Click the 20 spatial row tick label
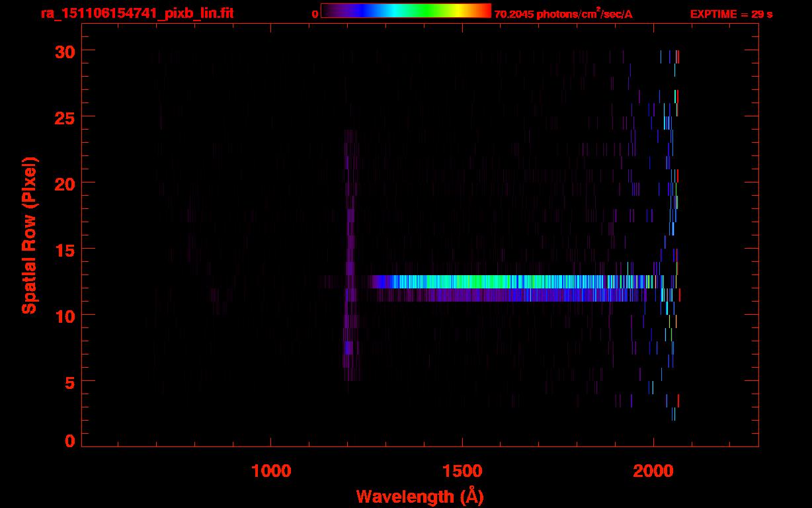Image resolution: width=812 pixels, height=508 pixels. pos(65,183)
